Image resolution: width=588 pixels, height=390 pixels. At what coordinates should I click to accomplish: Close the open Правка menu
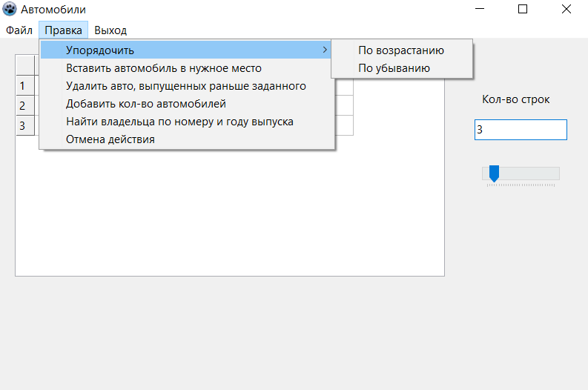(x=63, y=30)
